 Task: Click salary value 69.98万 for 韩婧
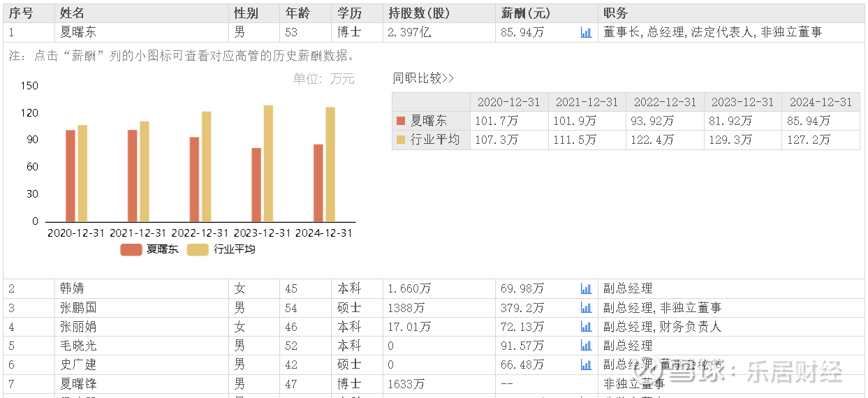pos(523,288)
